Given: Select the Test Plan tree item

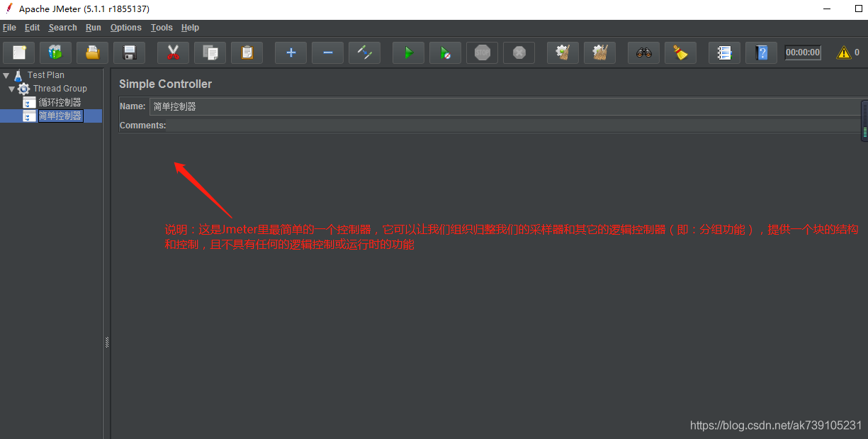Looking at the screenshot, I should click(x=46, y=75).
